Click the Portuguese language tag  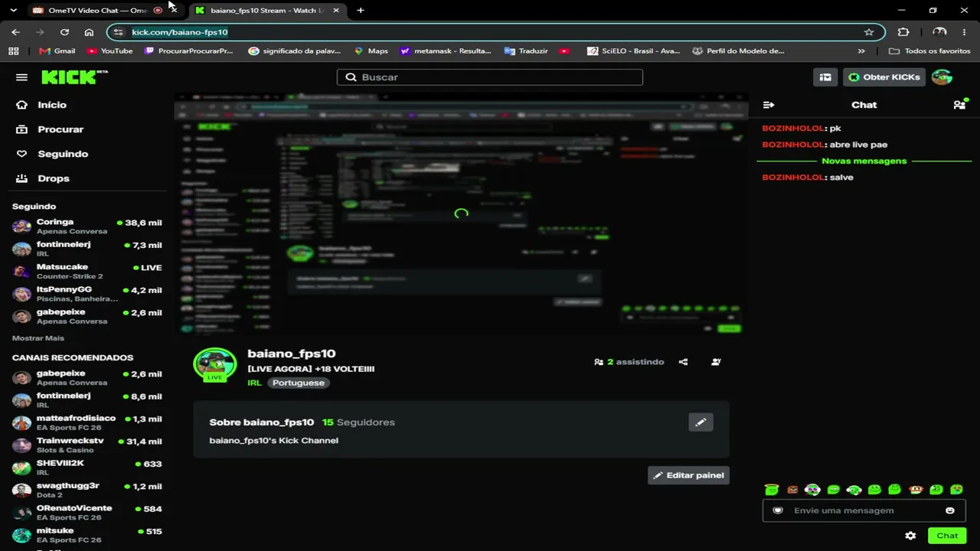[299, 383]
